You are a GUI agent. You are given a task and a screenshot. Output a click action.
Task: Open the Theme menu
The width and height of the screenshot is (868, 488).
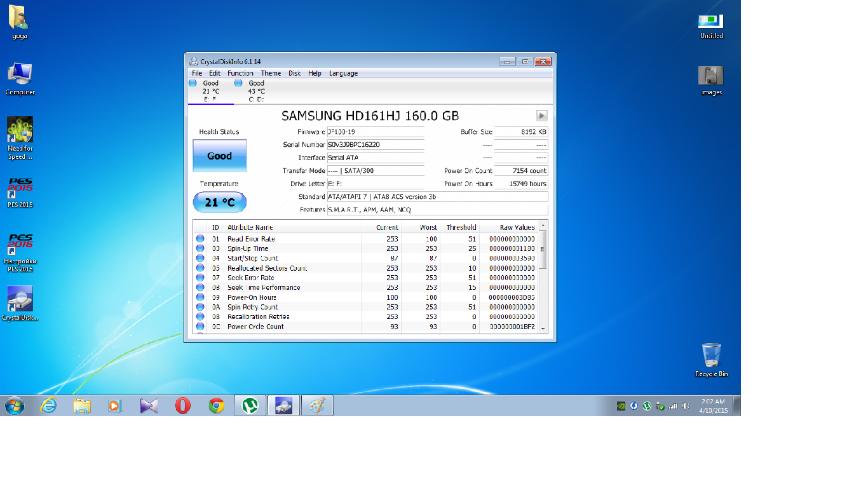[271, 73]
